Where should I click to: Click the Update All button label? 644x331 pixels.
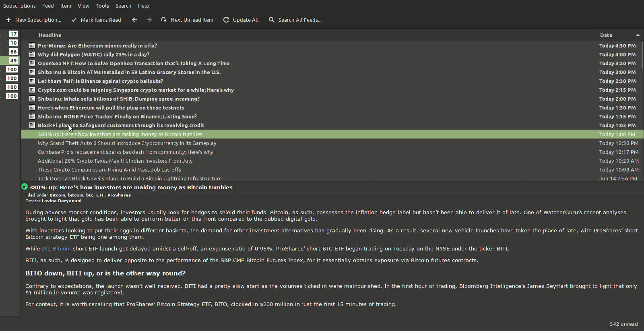[x=246, y=20]
